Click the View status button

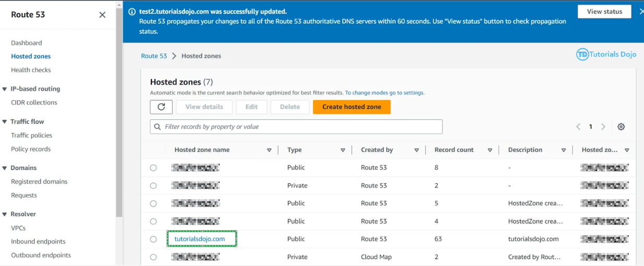coord(604,11)
